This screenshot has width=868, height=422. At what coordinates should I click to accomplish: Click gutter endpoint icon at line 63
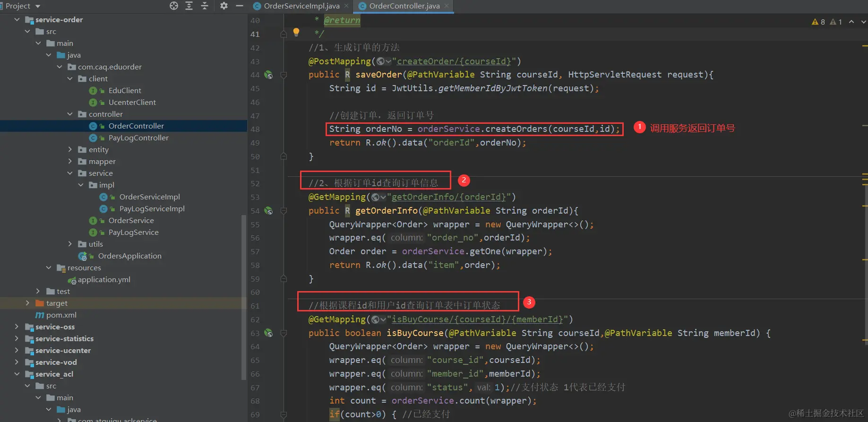tap(268, 333)
